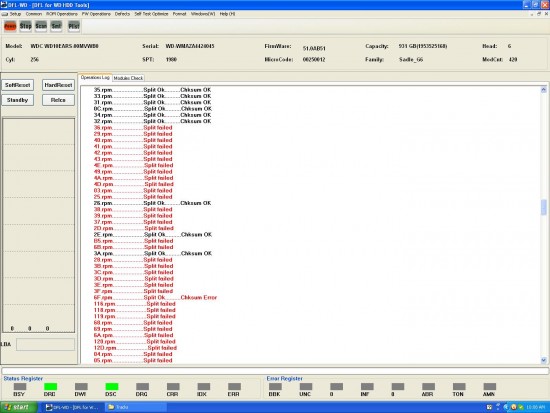The image size is (550, 413).
Task: Open the Self Test Optimize menu
Action: pos(151,14)
